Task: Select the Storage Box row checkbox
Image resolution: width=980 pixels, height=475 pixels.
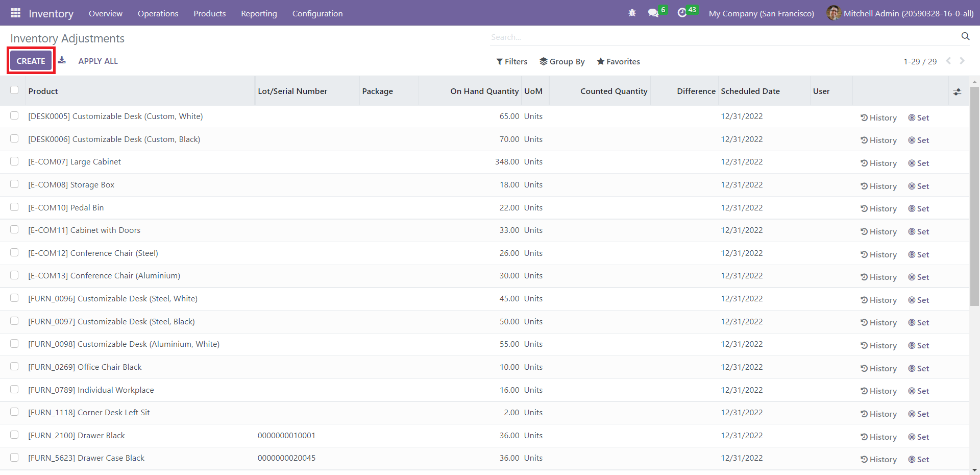Action: pos(14,184)
